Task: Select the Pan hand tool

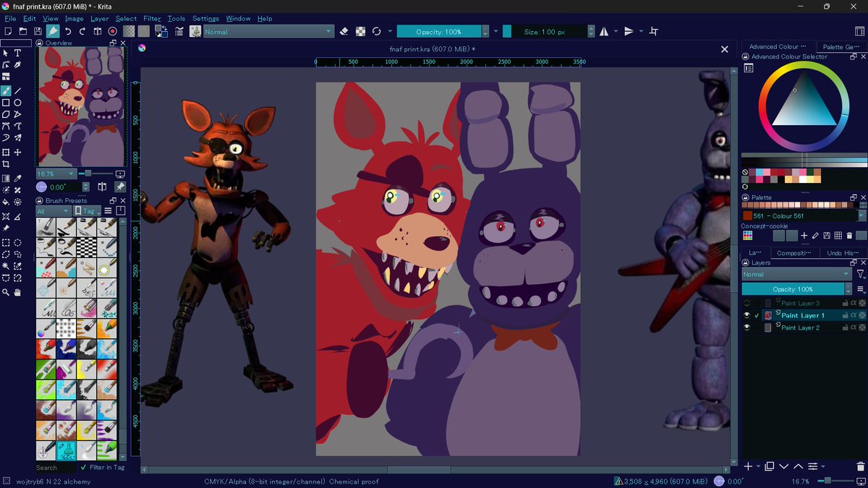Action: tap(18, 293)
